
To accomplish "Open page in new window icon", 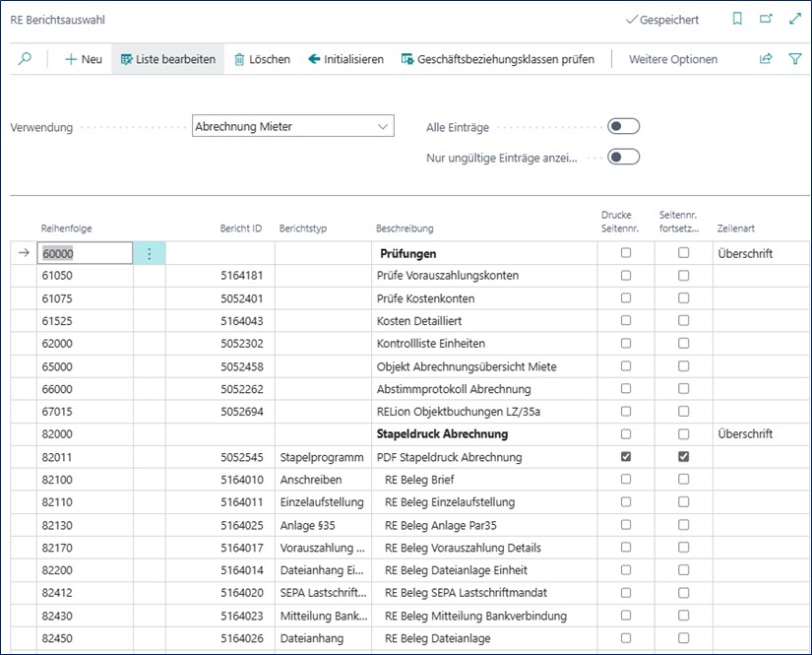I will (x=766, y=19).
